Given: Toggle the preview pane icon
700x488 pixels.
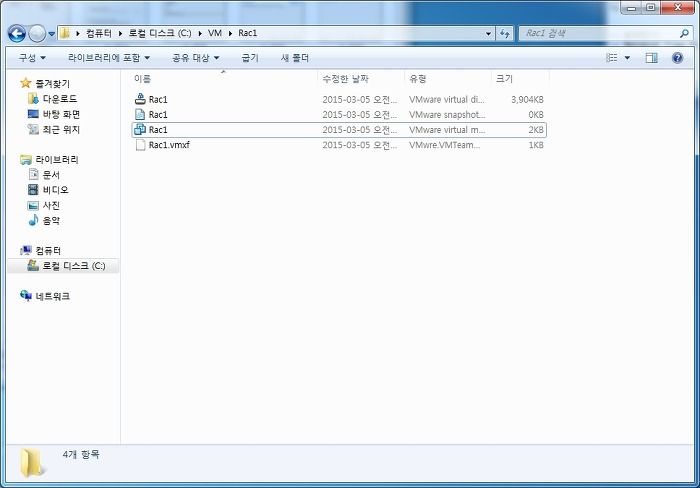Looking at the screenshot, I should click(x=651, y=58).
